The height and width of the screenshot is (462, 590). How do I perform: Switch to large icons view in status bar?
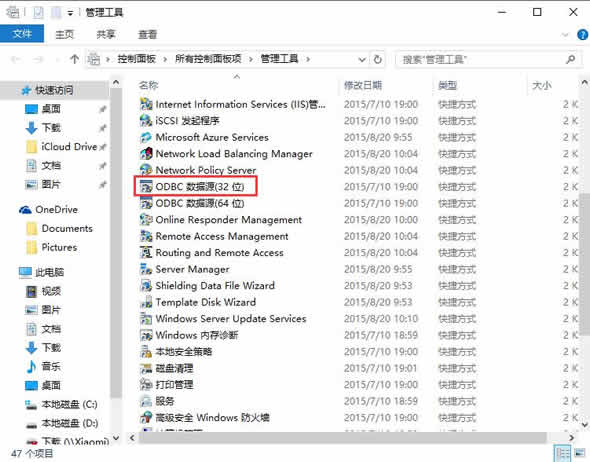click(x=580, y=453)
